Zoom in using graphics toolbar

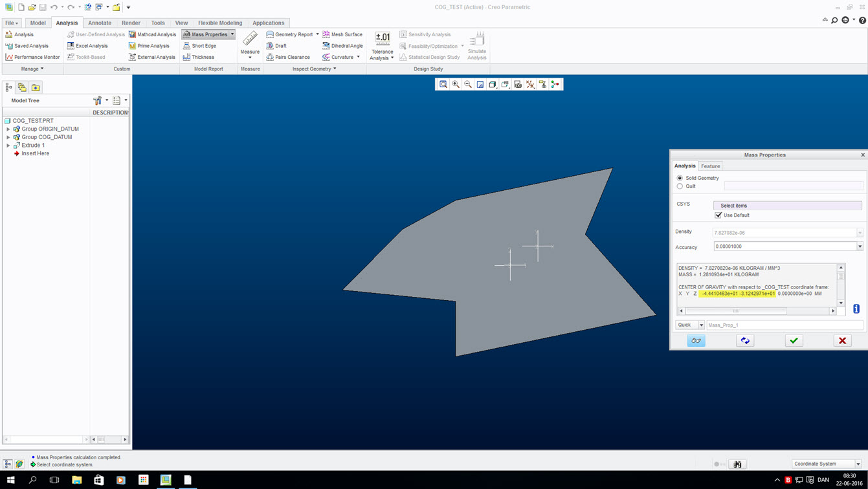pos(456,84)
